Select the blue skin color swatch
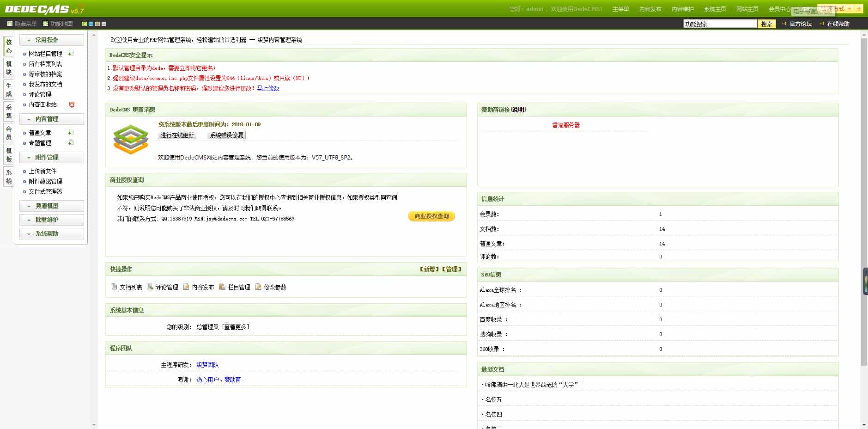868x429 pixels. click(91, 24)
